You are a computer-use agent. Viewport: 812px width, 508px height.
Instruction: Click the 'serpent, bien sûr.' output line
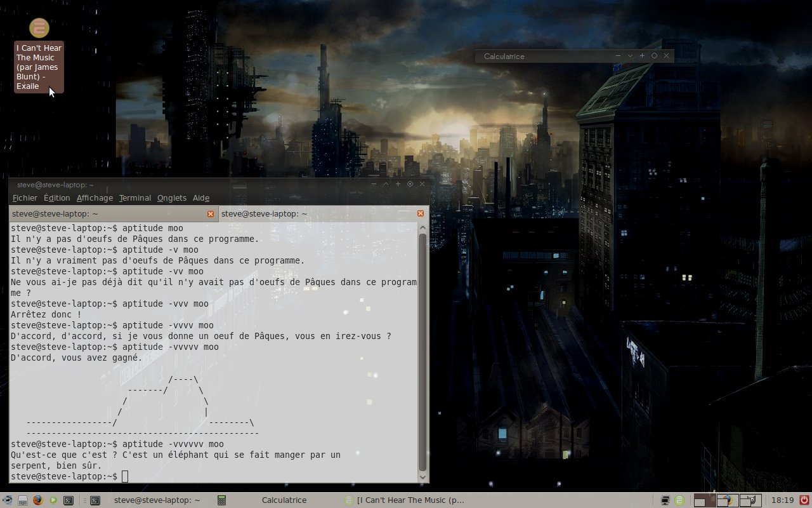click(56, 465)
